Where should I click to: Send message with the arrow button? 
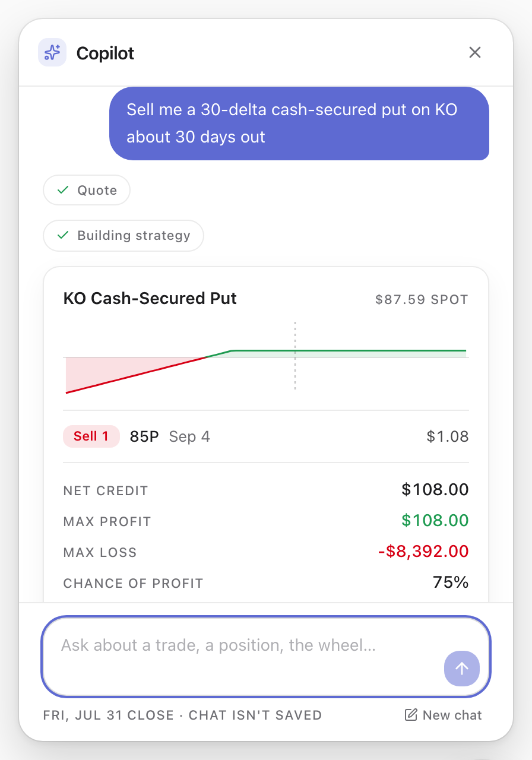pos(461,668)
